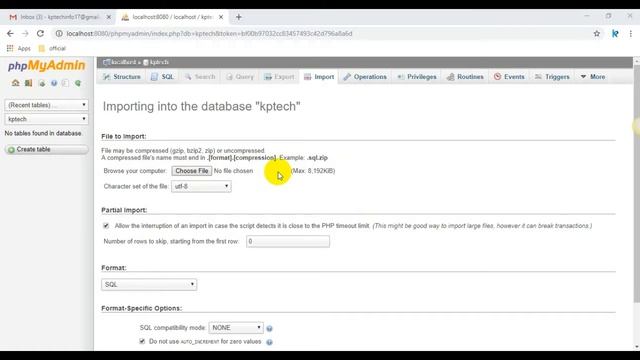Open the query window icon in sidebar
Image resolution: width=640 pixels, height=360 pixels.
click(x=42, y=83)
